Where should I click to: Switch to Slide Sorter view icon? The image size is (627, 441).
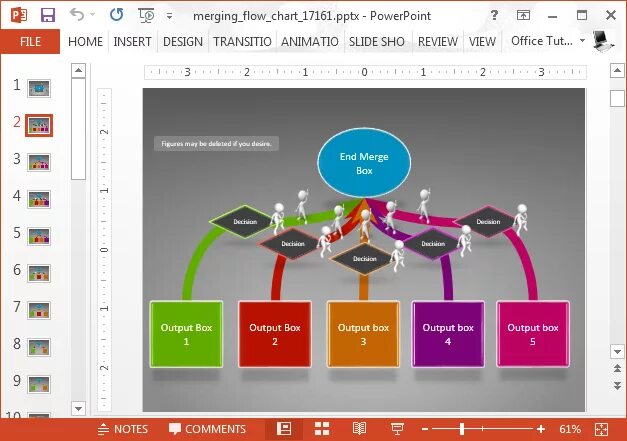click(322, 429)
